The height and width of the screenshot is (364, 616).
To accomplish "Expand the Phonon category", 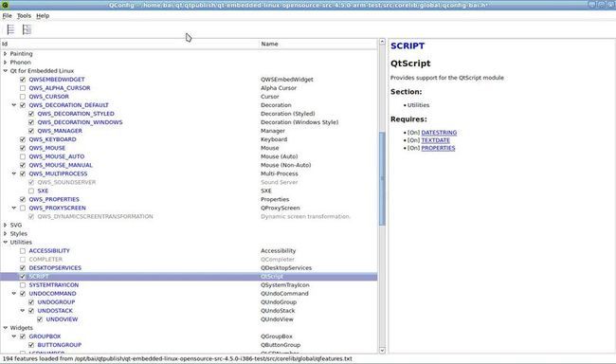I will coord(5,63).
